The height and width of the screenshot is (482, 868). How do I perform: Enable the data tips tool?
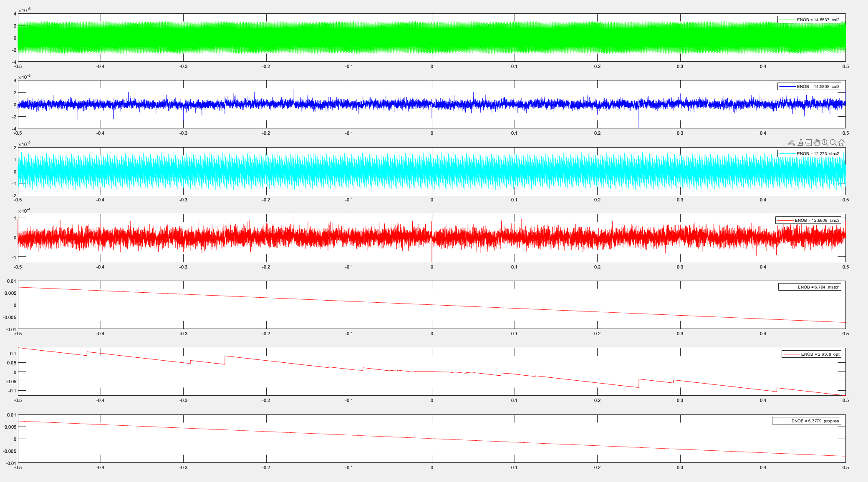tap(808, 143)
